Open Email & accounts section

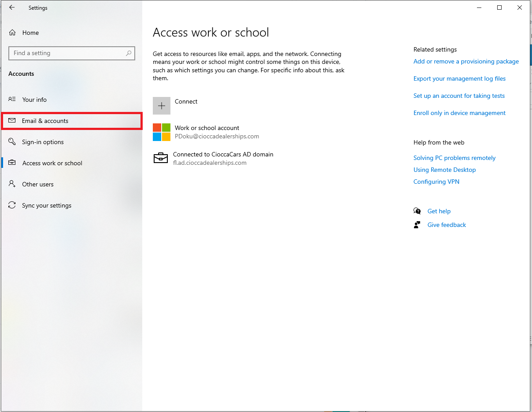pyautogui.click(x=72, y=121)
